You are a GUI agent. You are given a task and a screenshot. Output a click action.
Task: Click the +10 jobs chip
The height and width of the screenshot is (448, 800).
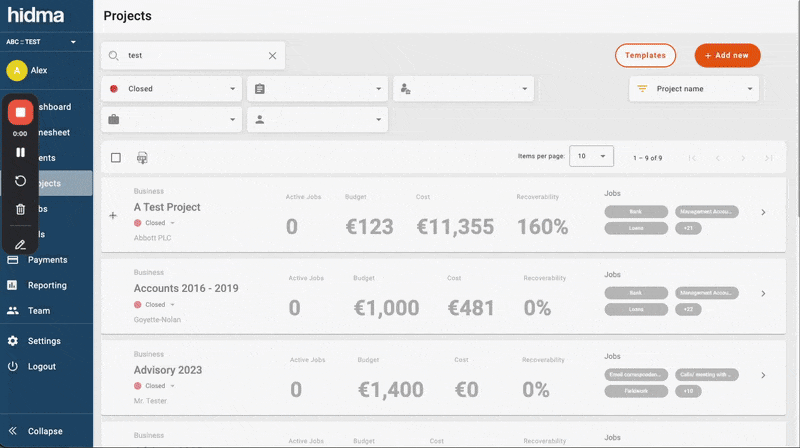pos(688,391)
